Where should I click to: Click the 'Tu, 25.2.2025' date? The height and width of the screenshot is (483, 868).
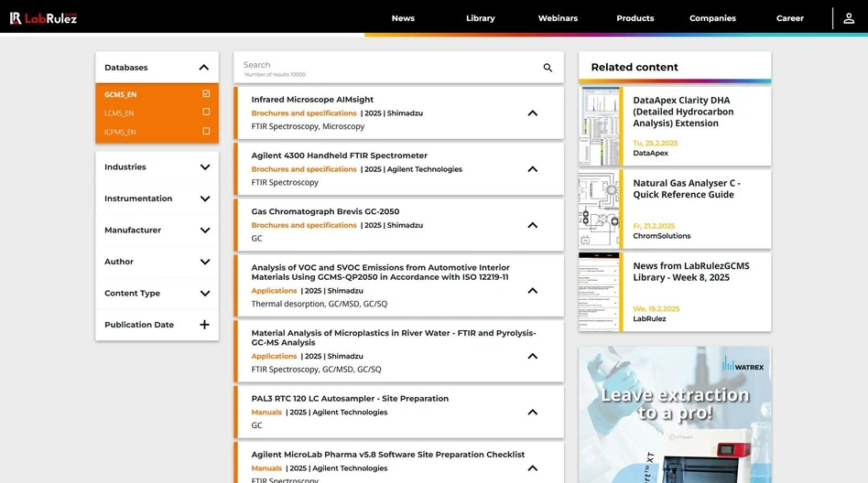pyautogui.click(x=655, y=143)
